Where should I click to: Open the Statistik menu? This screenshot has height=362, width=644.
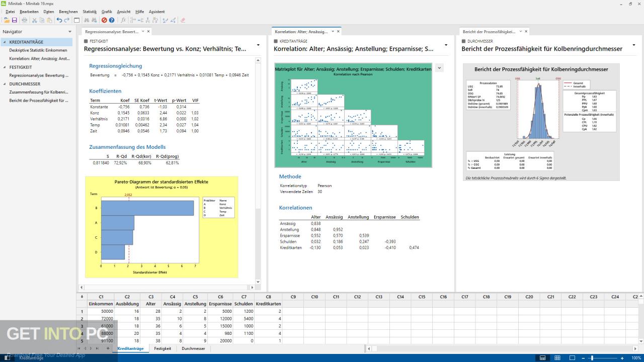(x=90, y=11)
